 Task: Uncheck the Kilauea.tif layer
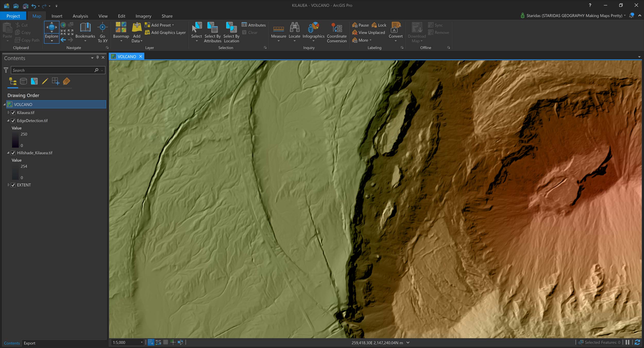click(x=13, y=112)
